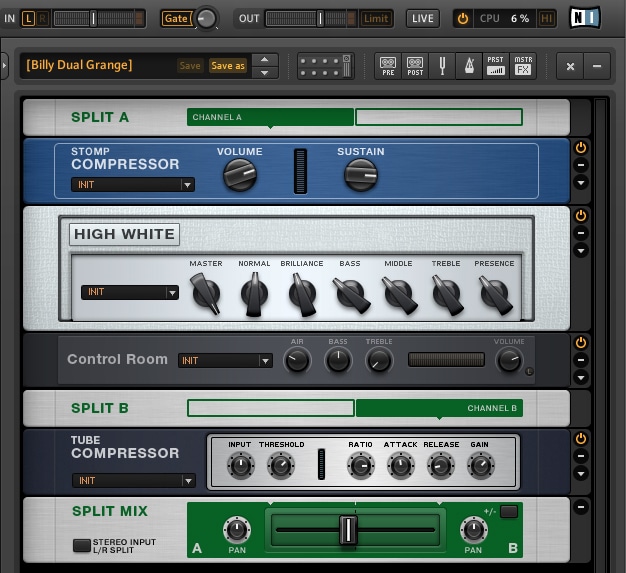Toggle the R input channel button
This screenshot has width=626, height=573.
click(42, 18)
